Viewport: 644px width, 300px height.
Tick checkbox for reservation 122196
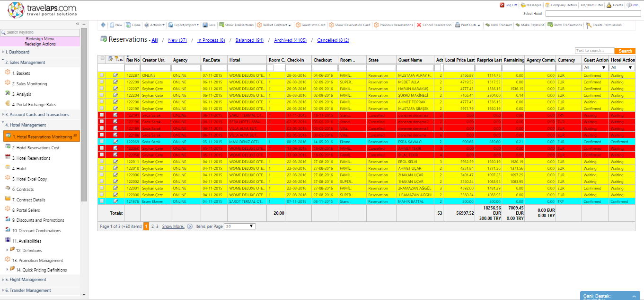pos(102,109)
